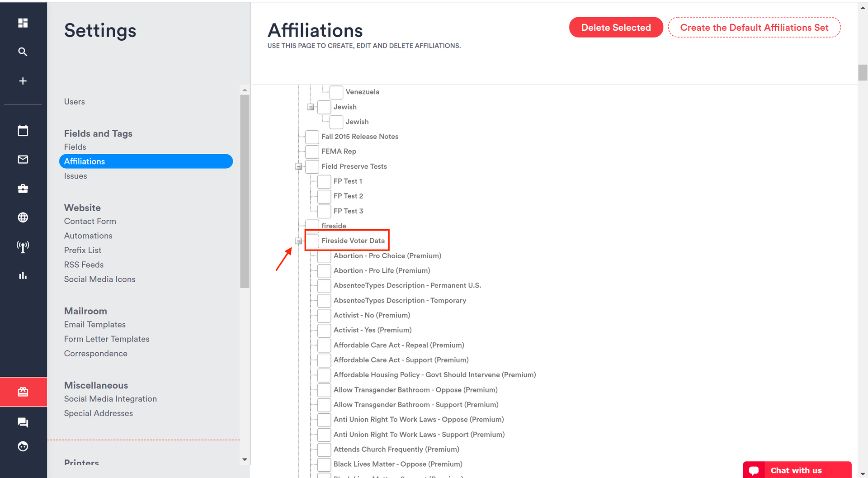Open the dashboard grid icon
This screenshot has width=868, height=478.
tap(23, 23)
